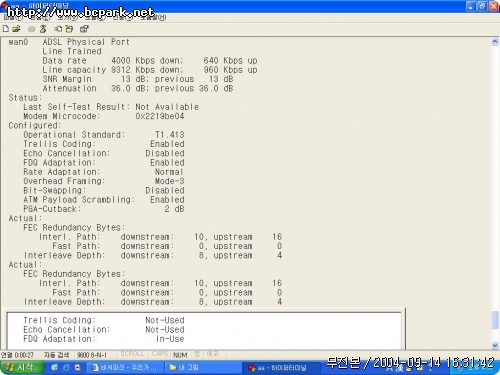
Task: Click the '640 Kbps up' value
Action: [231, 61]
